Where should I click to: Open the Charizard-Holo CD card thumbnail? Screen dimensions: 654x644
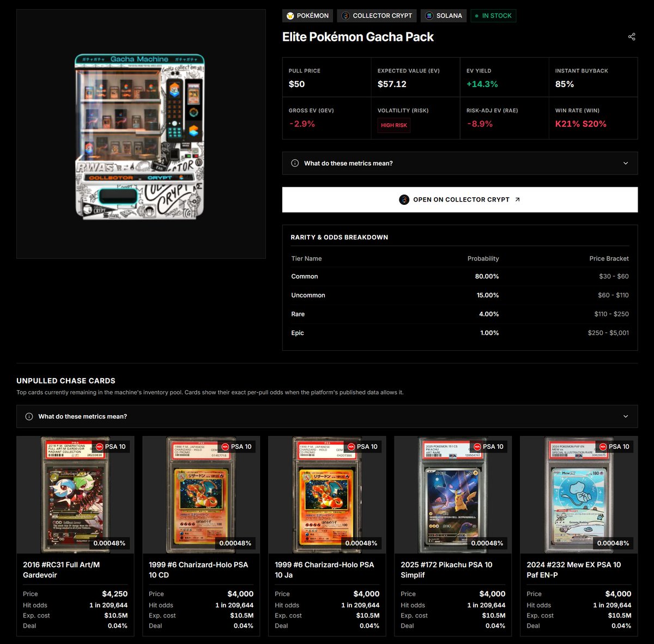(201, 495)
